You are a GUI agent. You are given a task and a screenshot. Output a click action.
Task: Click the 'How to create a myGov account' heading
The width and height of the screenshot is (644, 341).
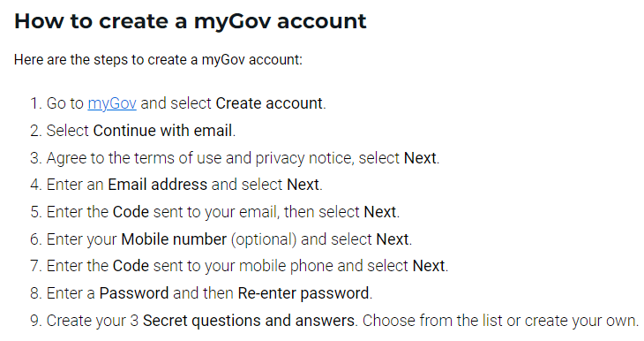[x=191, y=21]
